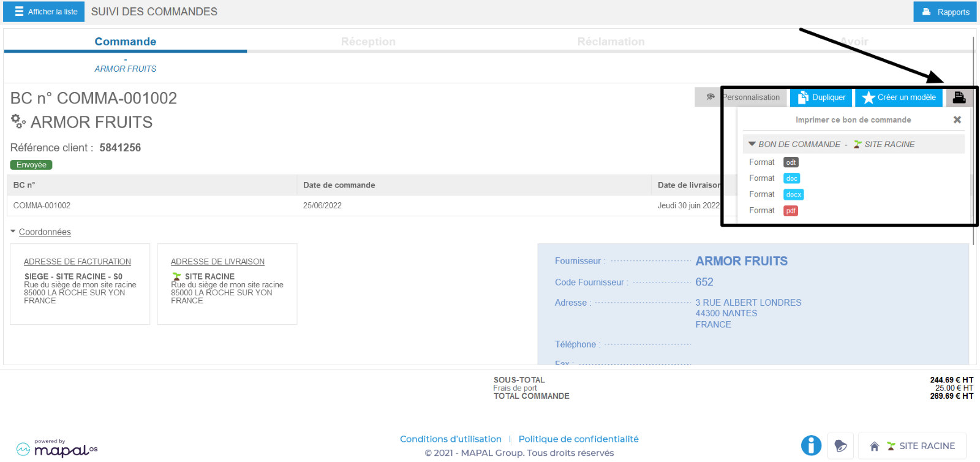Download the order in pdf format
The image size is (980, 462).
(x=791, y=211)
